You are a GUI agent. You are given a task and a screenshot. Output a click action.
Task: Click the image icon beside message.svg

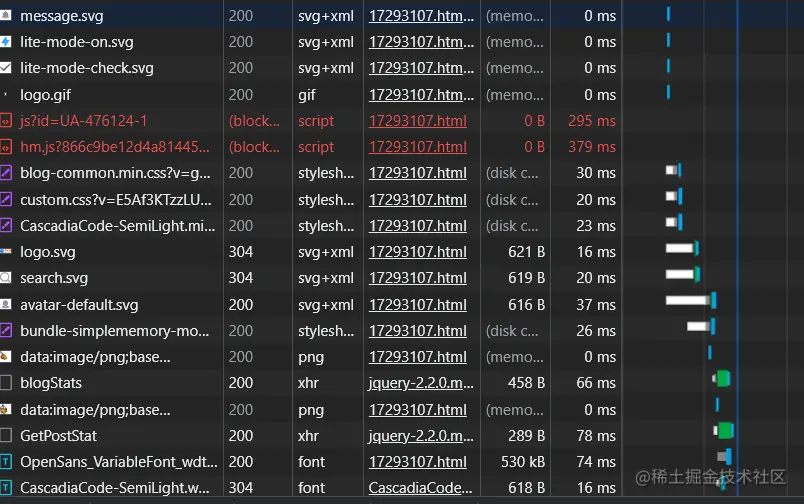(6, 15)
